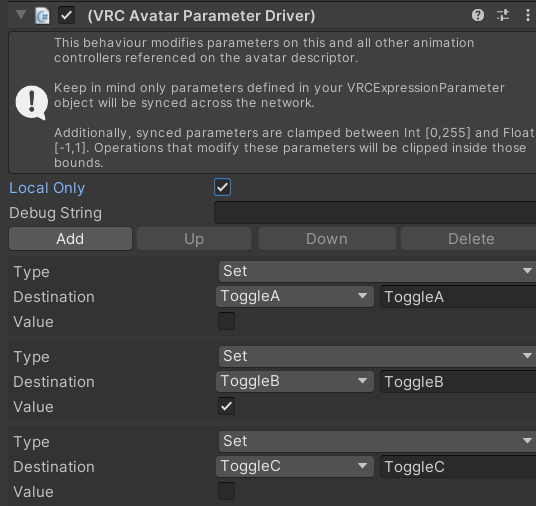
Task: Edit the ToggleB destination text field
Action: [x=458, y=382]
